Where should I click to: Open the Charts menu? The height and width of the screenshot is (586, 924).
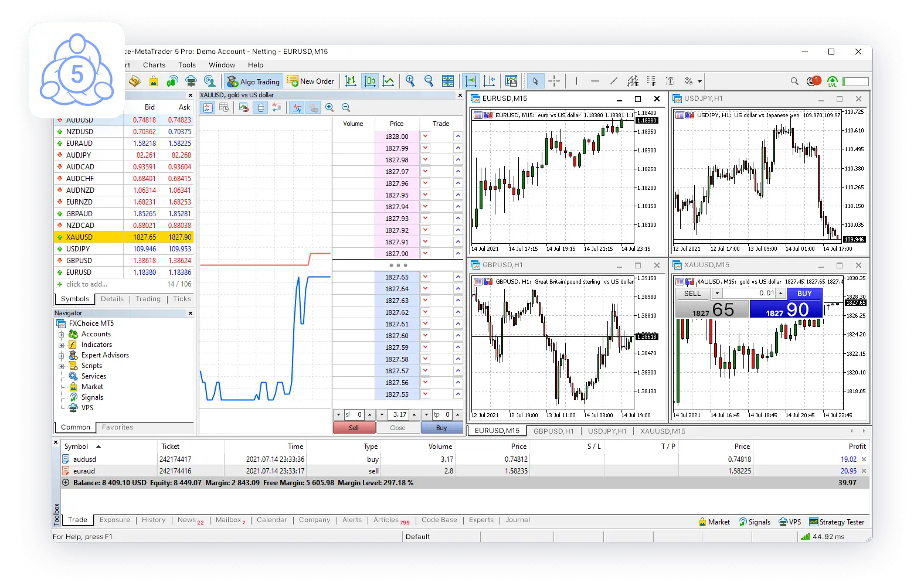pos(154,65)
